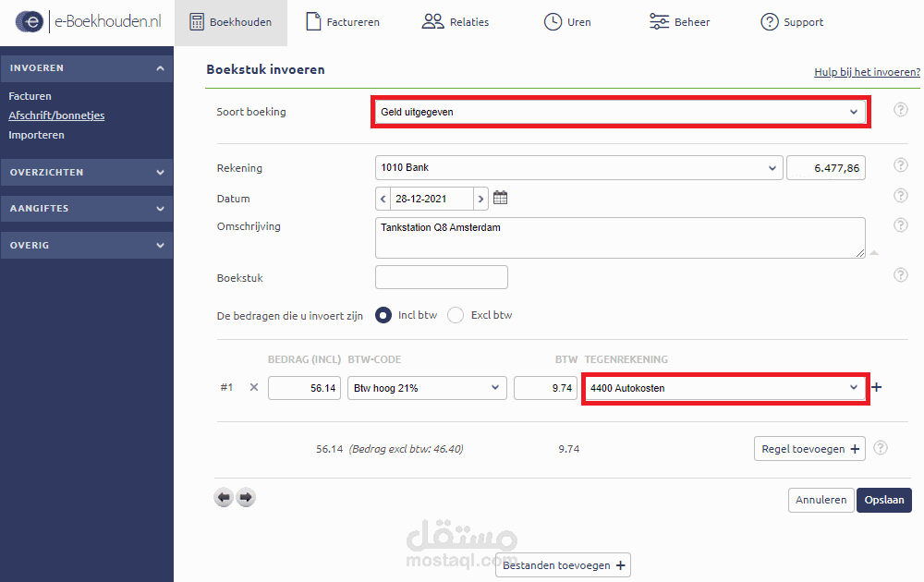Click help icon for Rekening
Viewport: 924px width, 582px height.
tap(900, 165)
